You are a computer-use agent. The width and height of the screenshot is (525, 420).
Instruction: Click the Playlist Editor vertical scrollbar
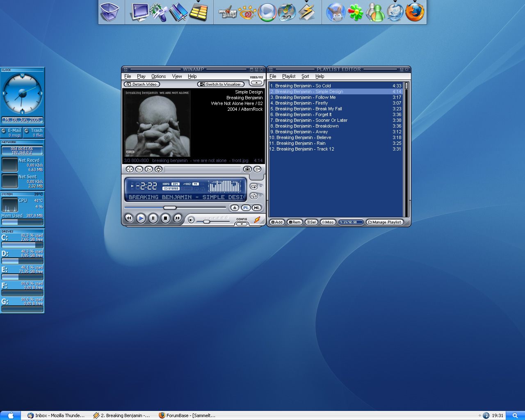pos(406,149)
